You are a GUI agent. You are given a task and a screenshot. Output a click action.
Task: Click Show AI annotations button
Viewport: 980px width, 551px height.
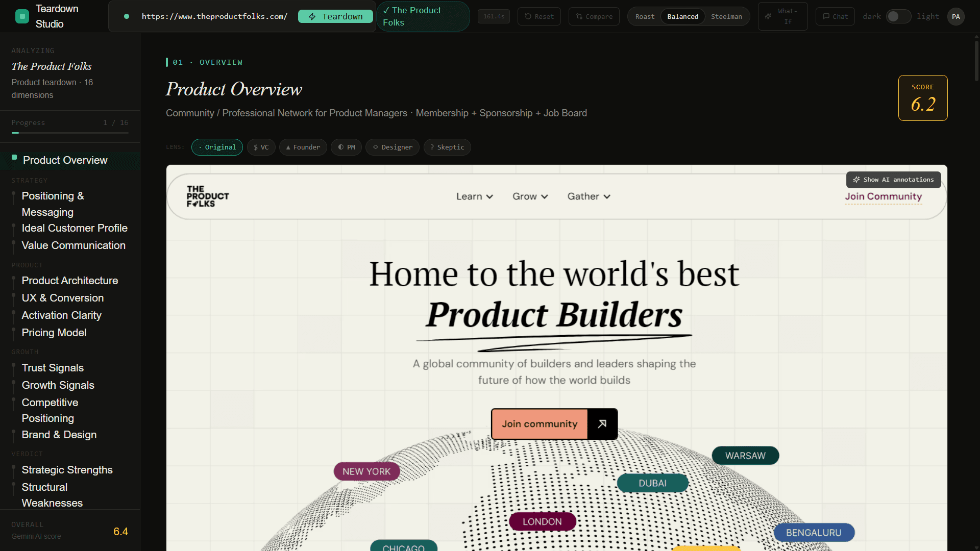click(893, 180)
